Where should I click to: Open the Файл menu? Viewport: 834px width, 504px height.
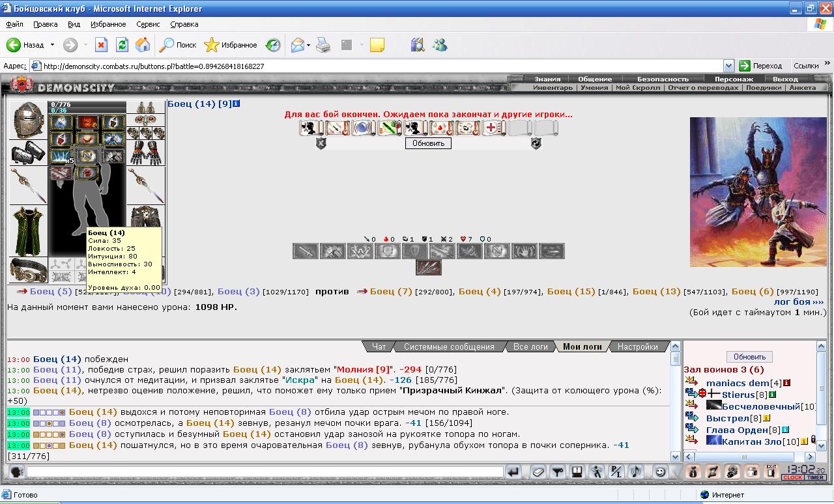point(15,24)
